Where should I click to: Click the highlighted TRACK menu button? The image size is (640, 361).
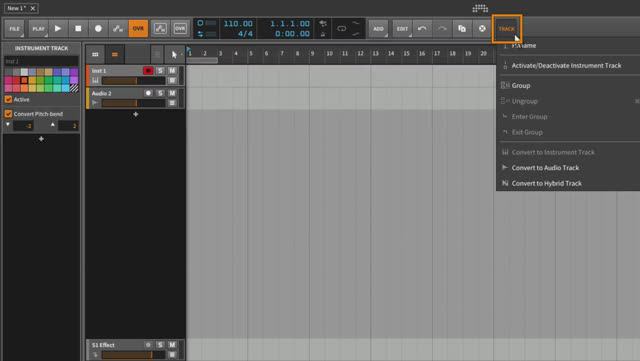(507, 29)
